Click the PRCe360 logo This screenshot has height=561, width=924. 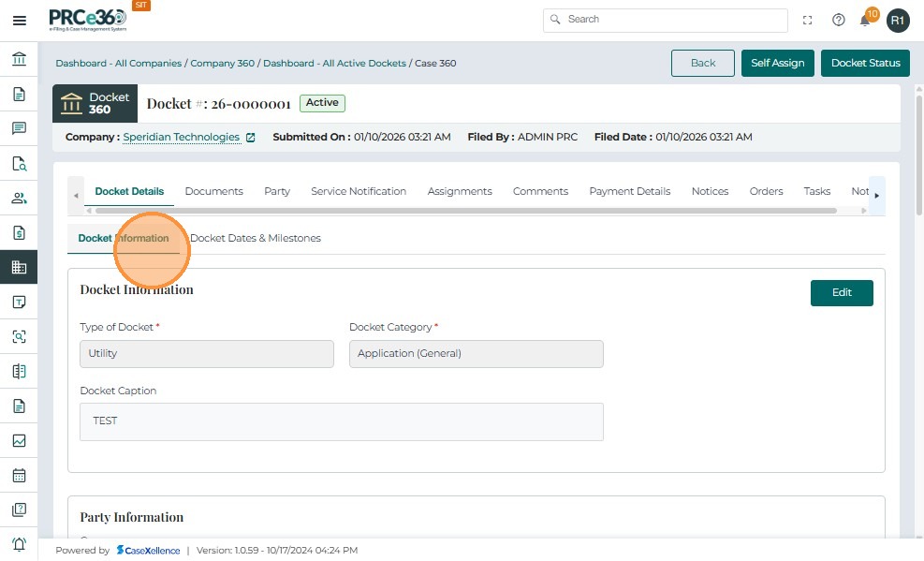coord(87,20)
